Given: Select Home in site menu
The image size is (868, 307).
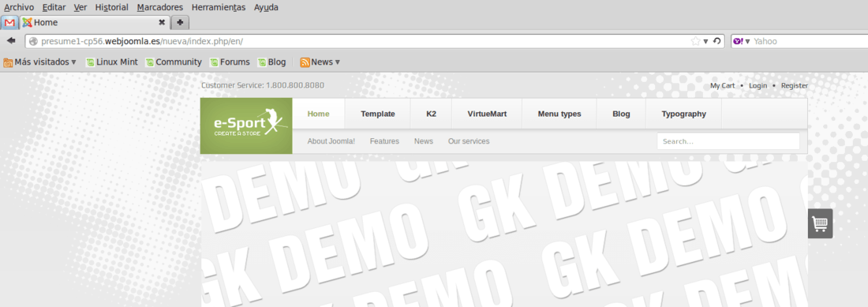Looking at the screenshot, I should pyautogui.click(x=318, y=114).
